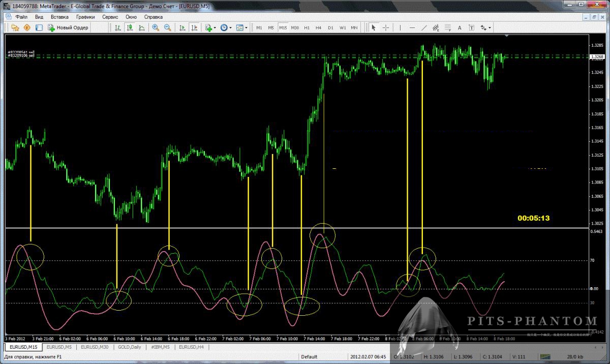Screen dimensions: 610x364
Task: Open the Market Watch star icon
Action: [x=15, y=27]
